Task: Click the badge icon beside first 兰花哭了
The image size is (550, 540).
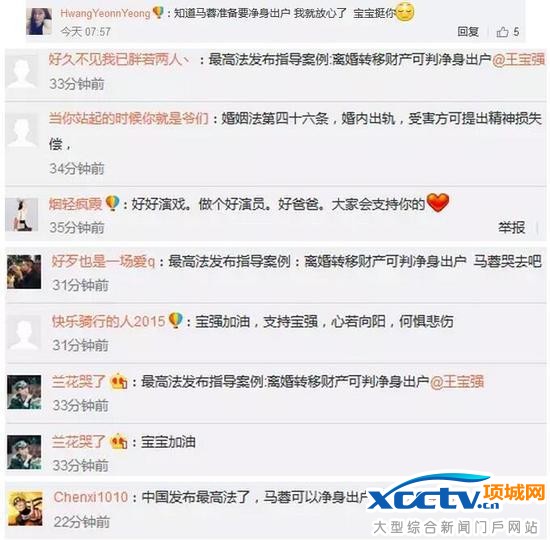Action: (x=119, y=382)
